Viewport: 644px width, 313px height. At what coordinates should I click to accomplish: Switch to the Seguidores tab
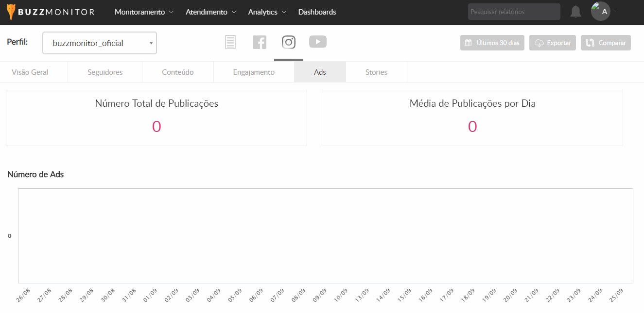tap(105, 72)
